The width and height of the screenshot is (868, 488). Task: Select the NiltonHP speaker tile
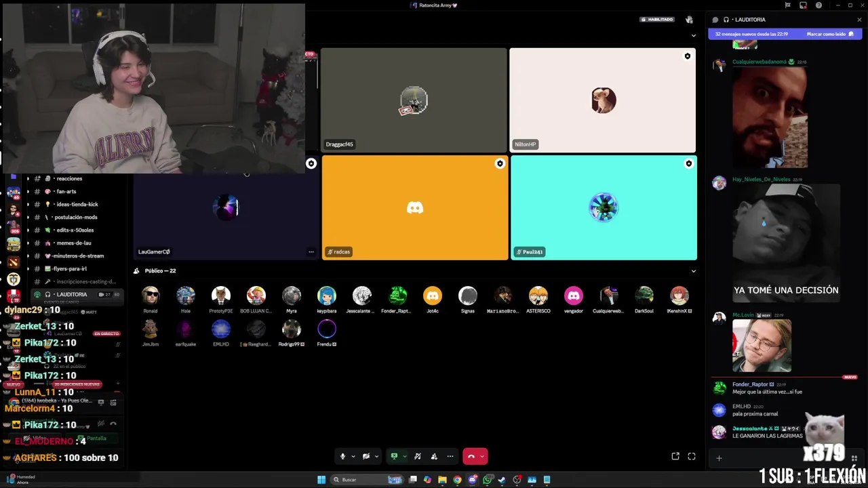603,100
